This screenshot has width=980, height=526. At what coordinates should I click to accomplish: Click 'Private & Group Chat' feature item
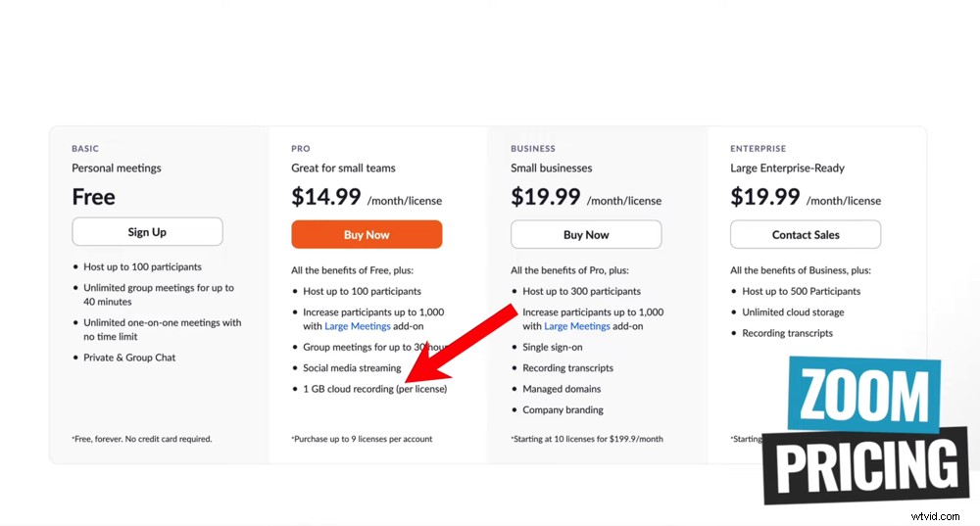coord(129,358)
